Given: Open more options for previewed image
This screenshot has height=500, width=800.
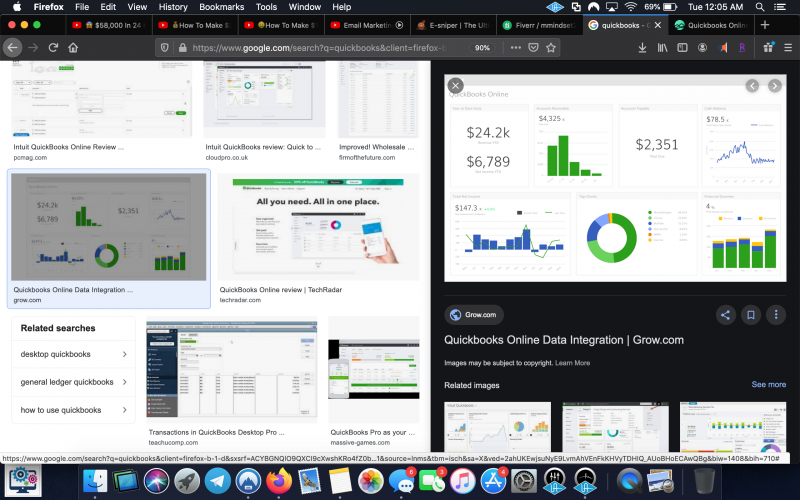Looking at the screenshot, I should (776, 315).
